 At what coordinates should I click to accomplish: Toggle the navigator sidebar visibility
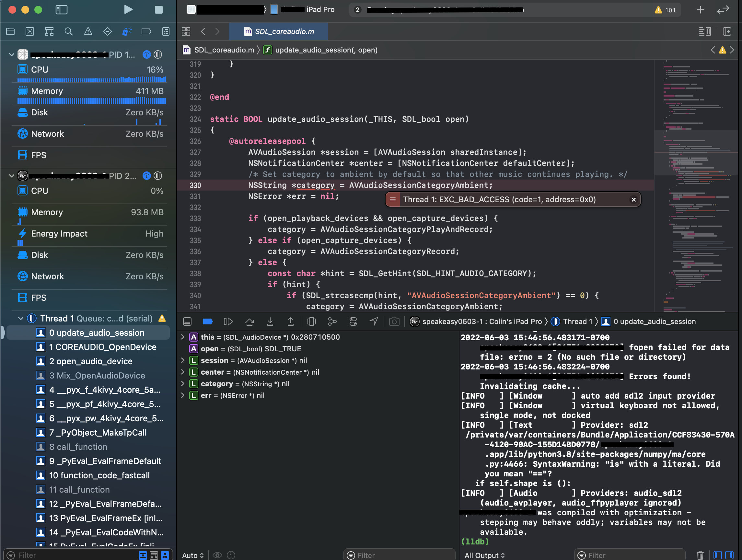point(61,10)
